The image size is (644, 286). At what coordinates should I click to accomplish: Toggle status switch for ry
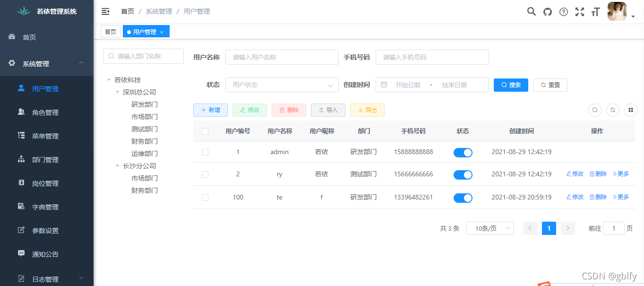tap(463, 174)
